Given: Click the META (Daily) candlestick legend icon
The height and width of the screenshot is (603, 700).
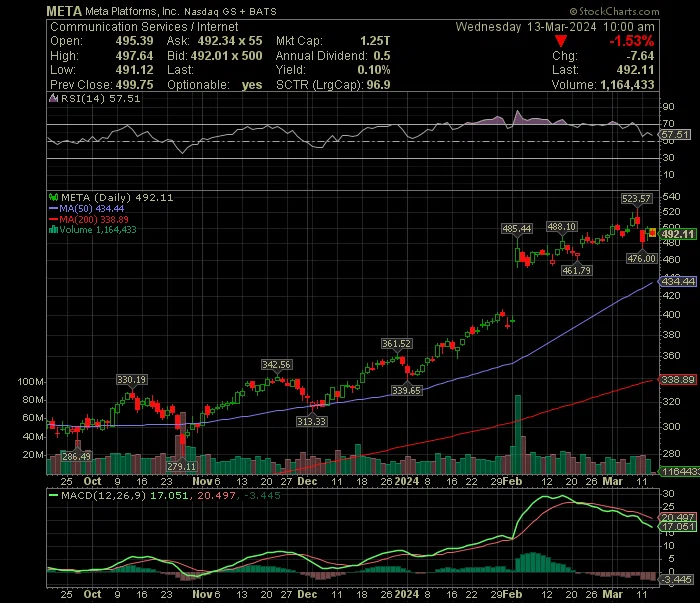Looking at the screenshot, I should coord(54,197).
